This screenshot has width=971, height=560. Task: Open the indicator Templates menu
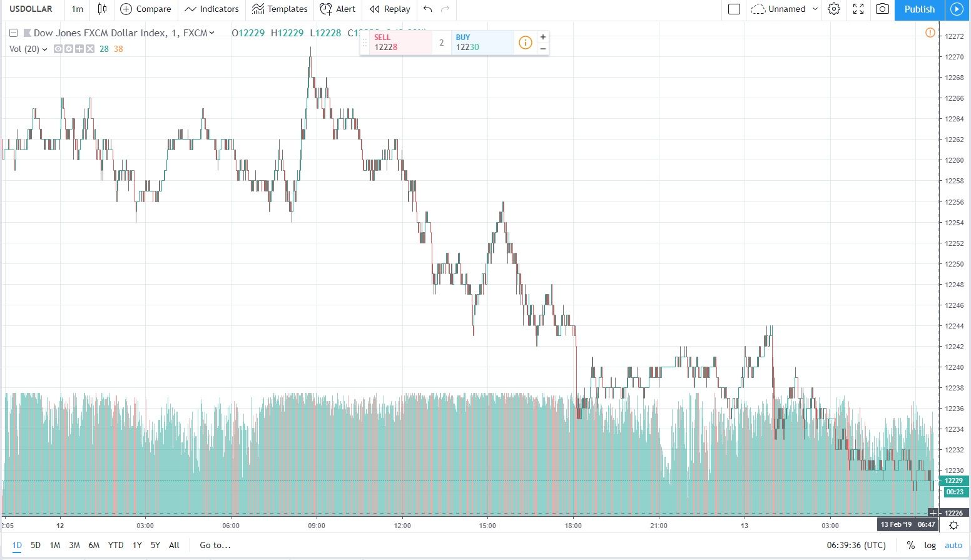(280, 9)
